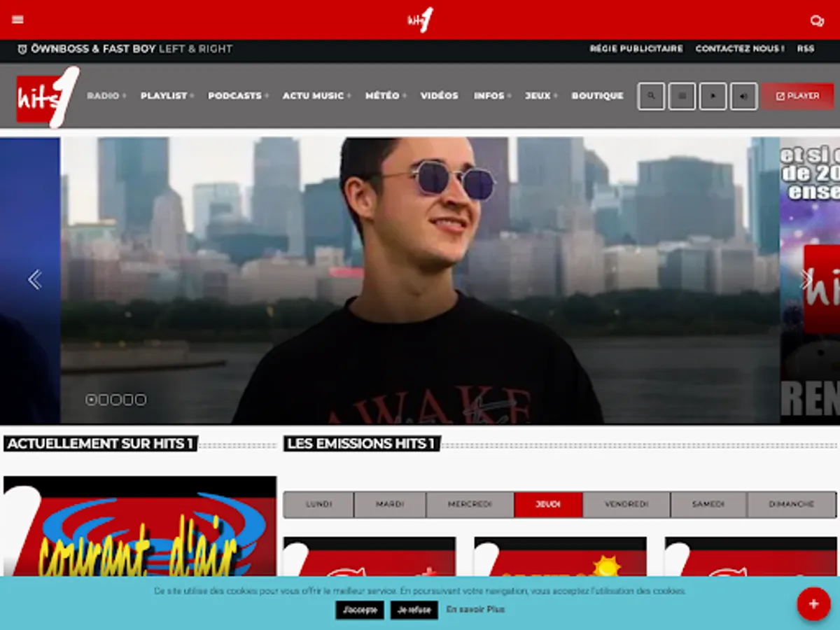Select the first slider pagination dot

point(91,400)
